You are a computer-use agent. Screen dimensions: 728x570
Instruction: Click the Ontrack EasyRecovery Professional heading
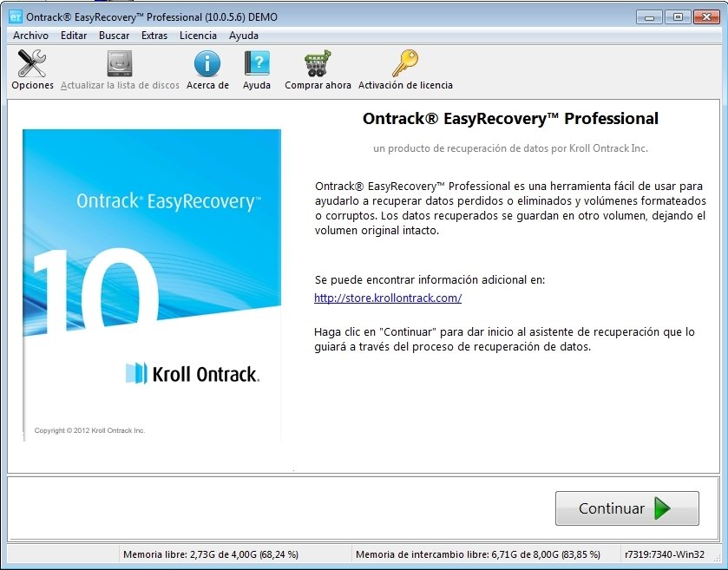pos(510,118)
